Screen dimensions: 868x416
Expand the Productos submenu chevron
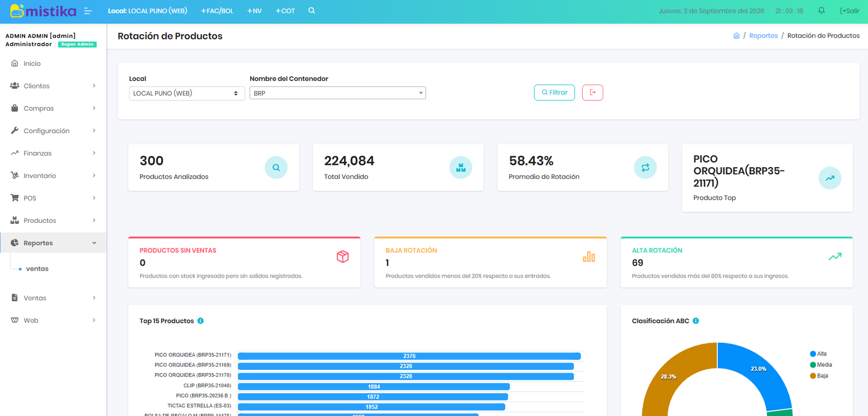[94, 220]
